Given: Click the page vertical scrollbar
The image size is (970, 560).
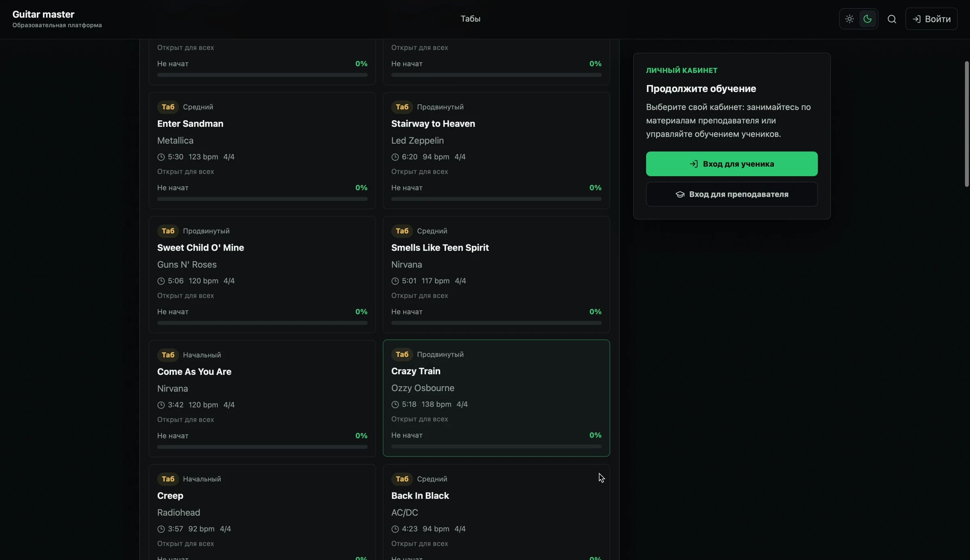Looking at the screenshot, I should (x=967, y=124).
